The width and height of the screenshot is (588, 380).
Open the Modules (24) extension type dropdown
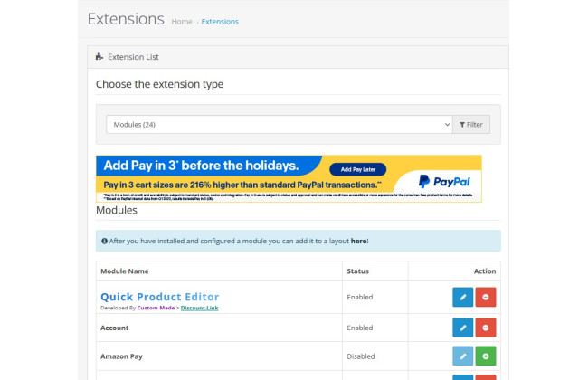[280, 125]
